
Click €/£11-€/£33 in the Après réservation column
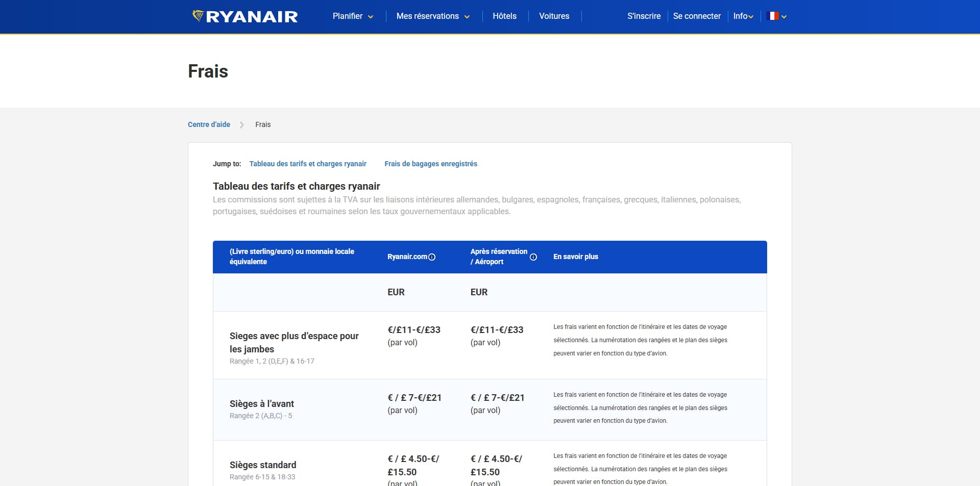497,330
